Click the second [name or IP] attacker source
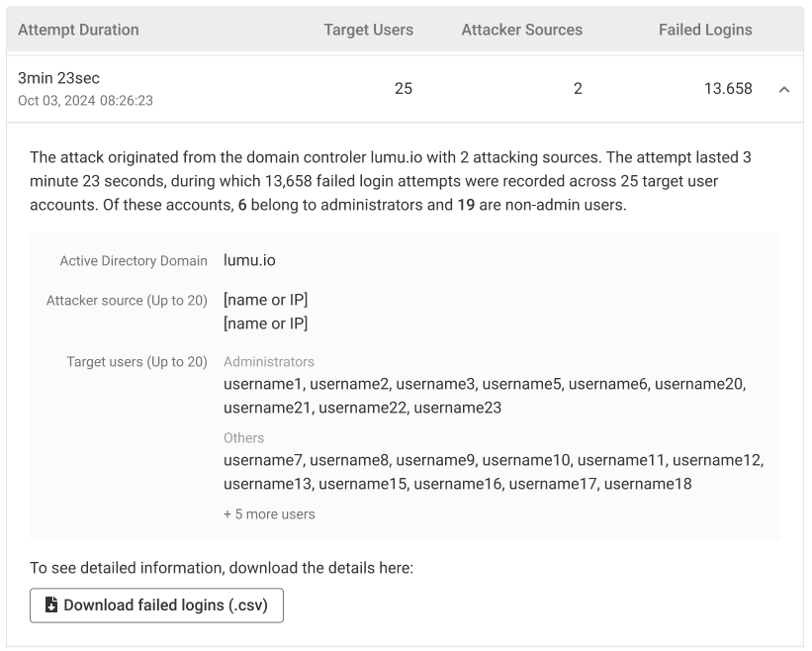This screenshot has width=812, height=651. click(265, 324)
